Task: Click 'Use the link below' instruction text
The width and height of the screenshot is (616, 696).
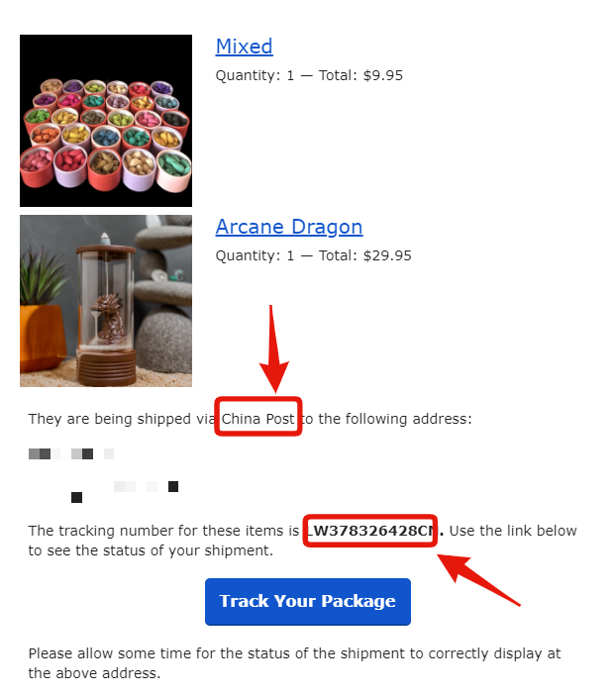Action: coord(513,531)
